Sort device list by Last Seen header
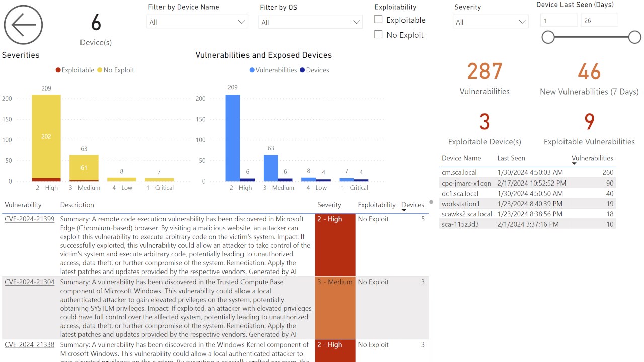 tap(511, 158)
